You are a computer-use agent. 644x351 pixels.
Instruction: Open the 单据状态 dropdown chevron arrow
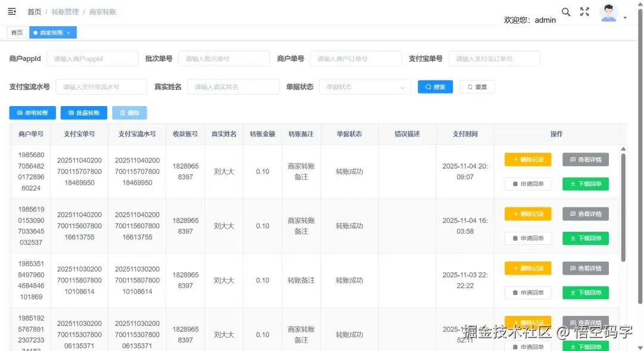tap(402, 86)
